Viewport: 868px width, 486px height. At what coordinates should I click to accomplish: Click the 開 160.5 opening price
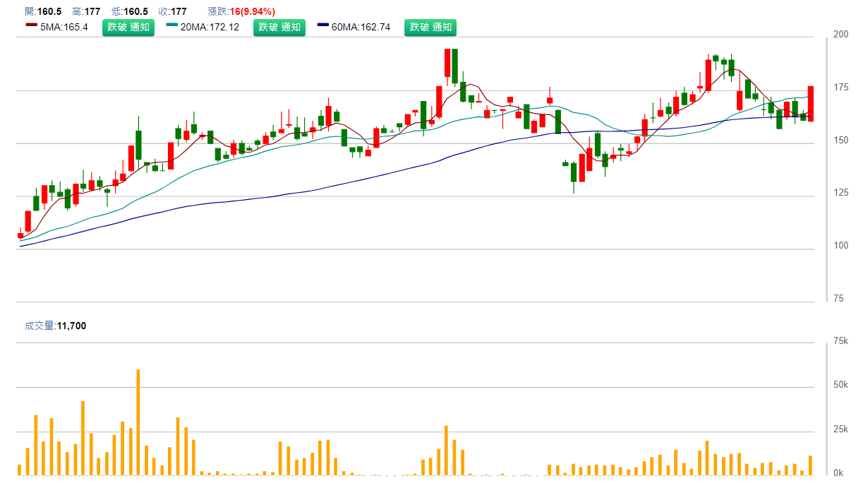pos(42,11)
